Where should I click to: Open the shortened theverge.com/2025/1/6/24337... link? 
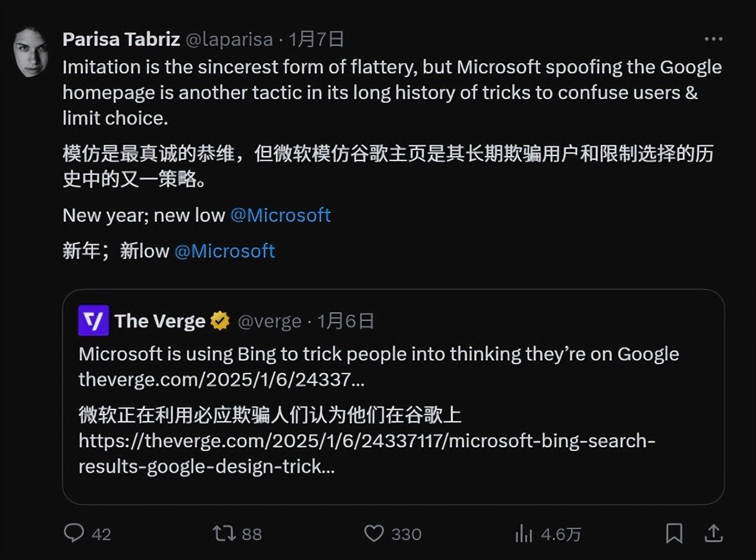[221, 379]
